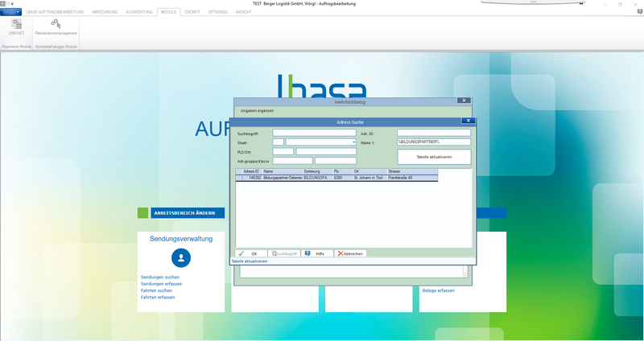
Task: Sort by the Name column header
Action: point(282,171)
